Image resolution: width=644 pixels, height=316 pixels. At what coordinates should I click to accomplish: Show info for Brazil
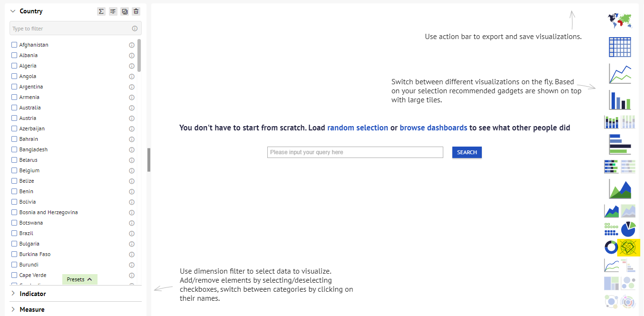point(132,233)
